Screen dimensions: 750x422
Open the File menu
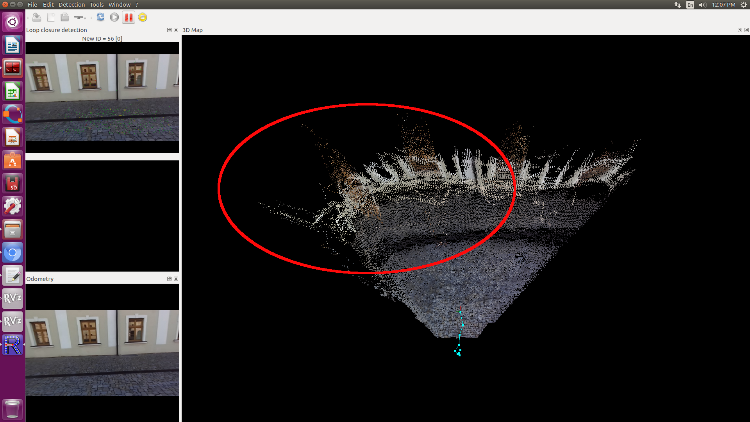click(33, 4)
